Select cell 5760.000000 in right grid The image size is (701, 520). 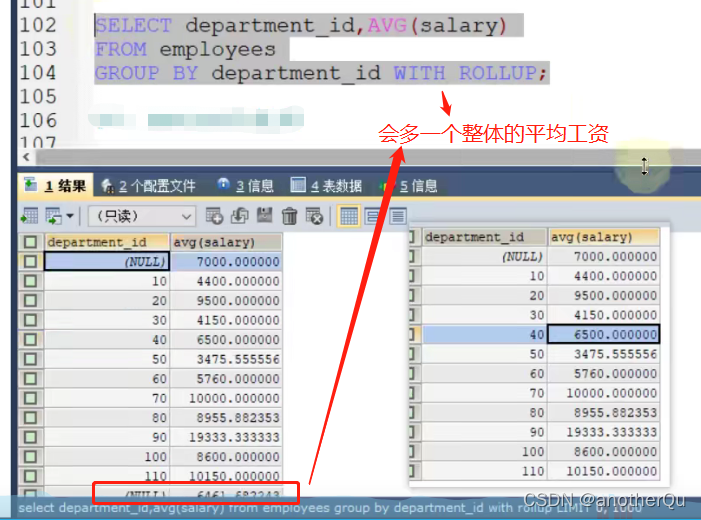tap(604, 373)
